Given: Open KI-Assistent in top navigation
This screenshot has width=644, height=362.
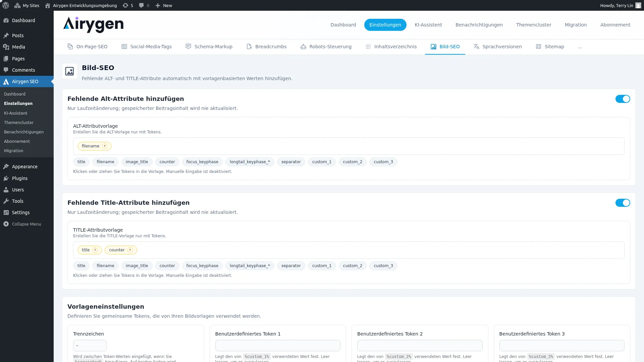Looking at the screenshot, I should [x=428, y=25].
